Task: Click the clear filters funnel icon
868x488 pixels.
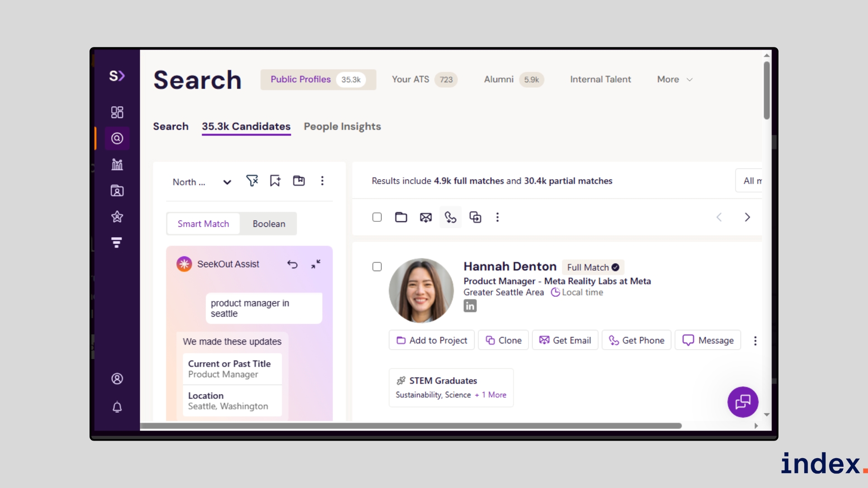Action: click(252, 181)
